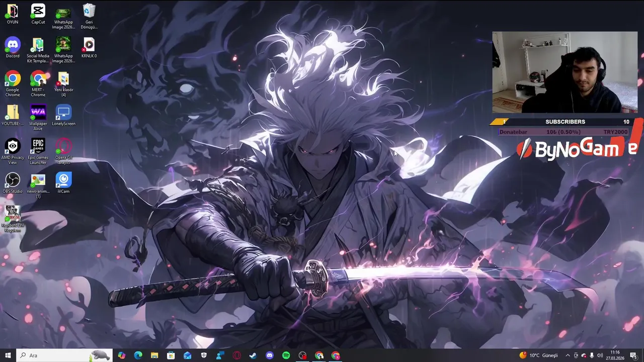Open Opera GX from the taskbar

[236, 355]
